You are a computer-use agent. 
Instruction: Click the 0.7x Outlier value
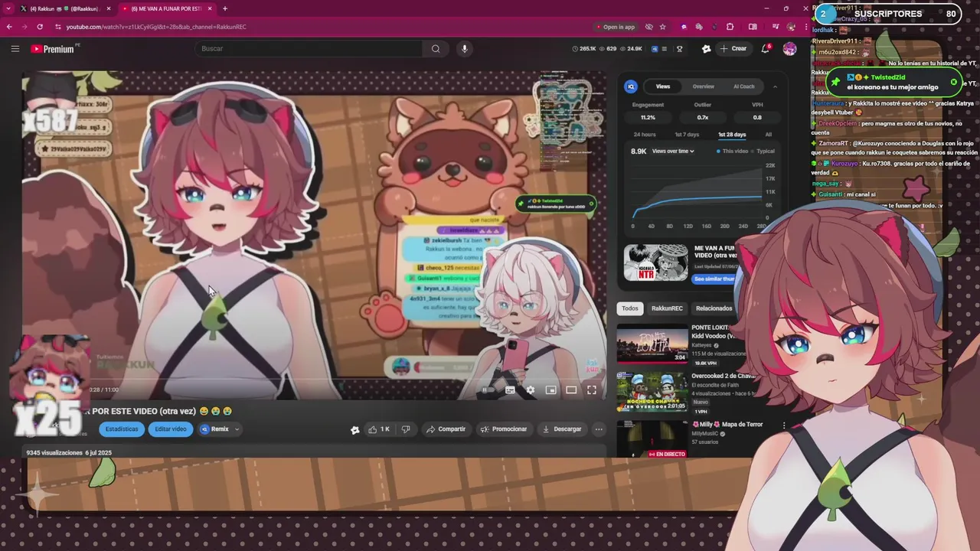[702, 118]
